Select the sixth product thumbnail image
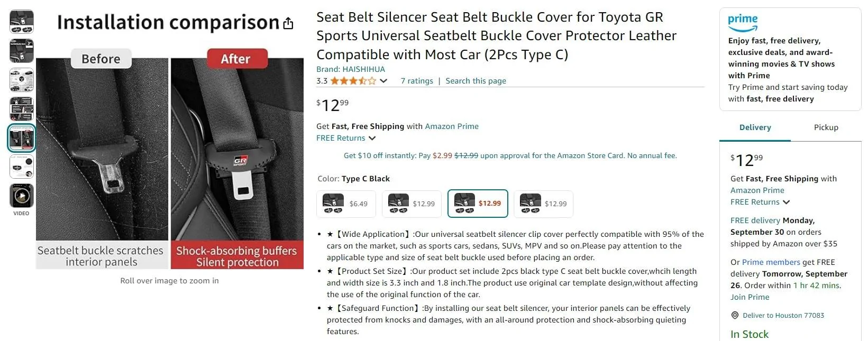Screen dimensions: 868x341 [21, 167]
